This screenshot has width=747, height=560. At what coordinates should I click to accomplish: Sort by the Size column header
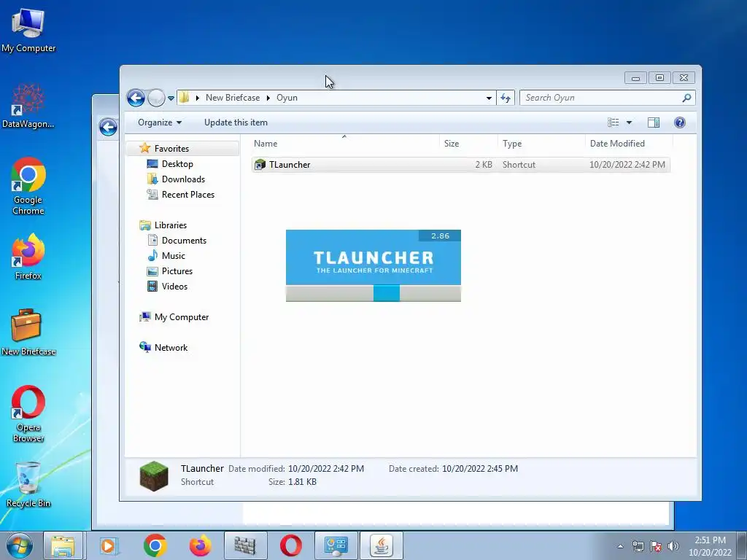(x=468, y=144)
